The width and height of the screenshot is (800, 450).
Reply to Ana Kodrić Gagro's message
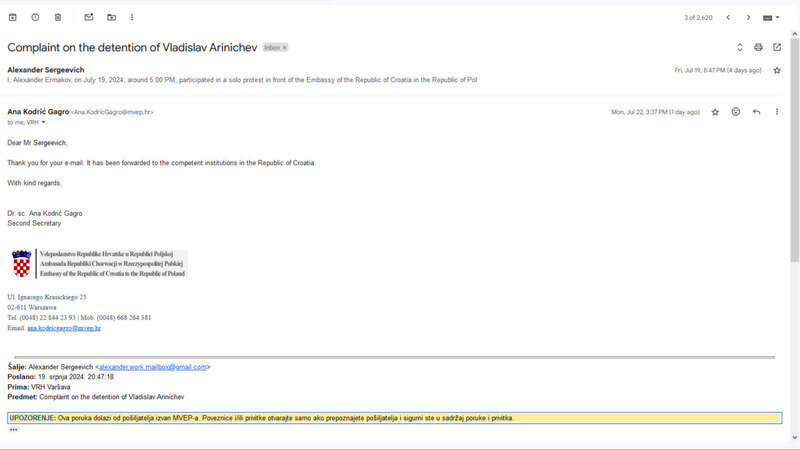click(x=756, y=112)
